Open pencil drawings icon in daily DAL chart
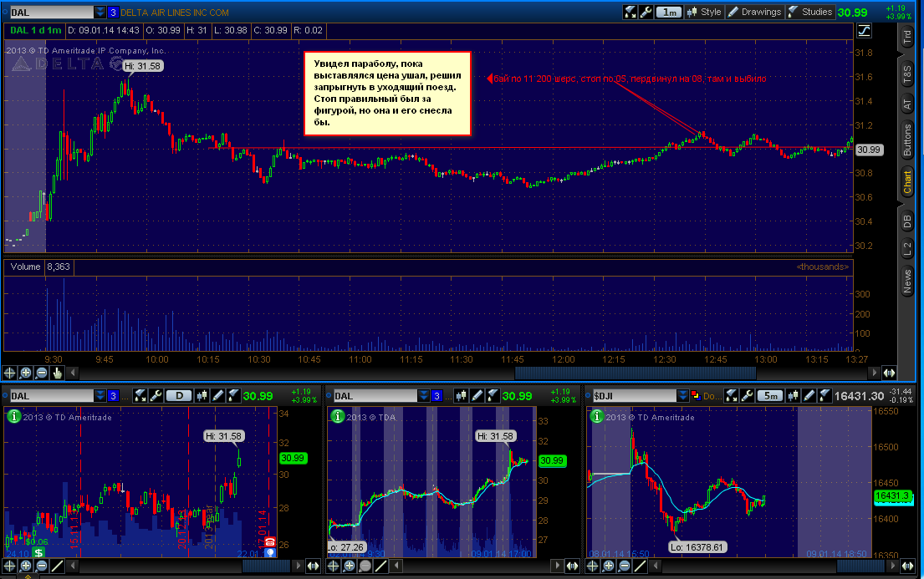Viewport: 924px width, 579px height. click(217, 396)
